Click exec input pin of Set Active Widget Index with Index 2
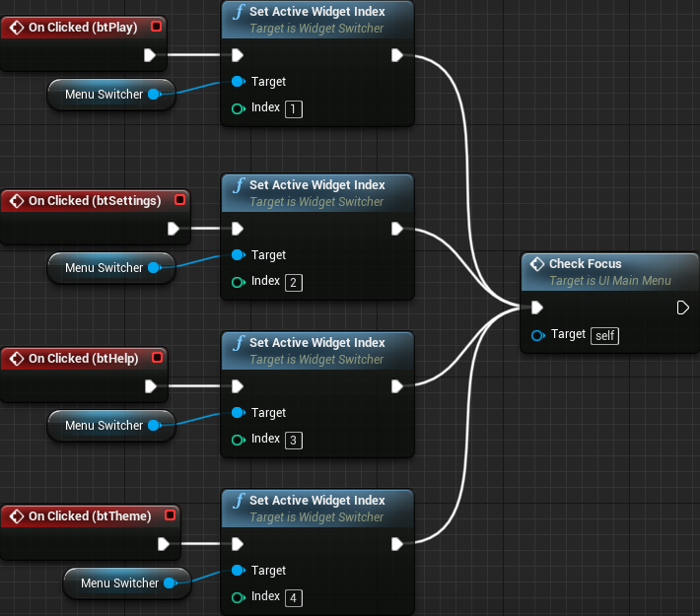The height and width of the screenshot is (616, 700). (x=238, y=229)
